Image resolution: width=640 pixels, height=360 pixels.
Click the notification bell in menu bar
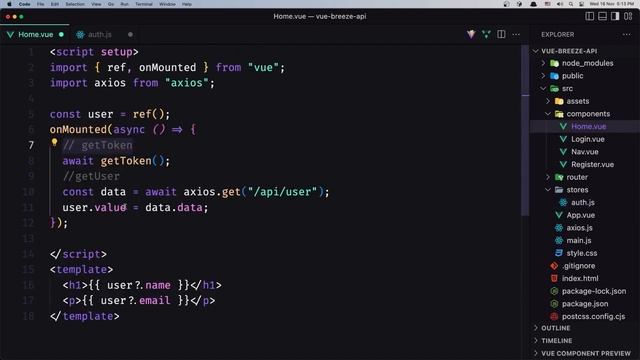click(x=533, y=4)
